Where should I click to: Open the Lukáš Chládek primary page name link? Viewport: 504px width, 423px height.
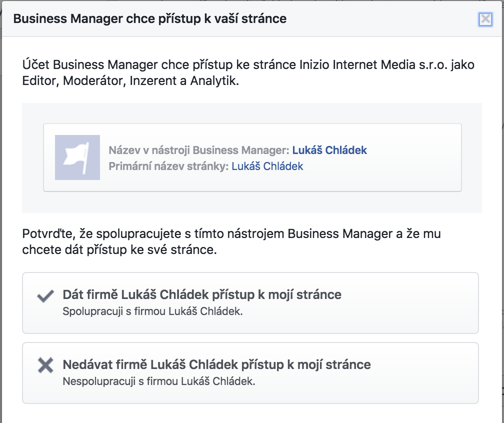point(267,166)
